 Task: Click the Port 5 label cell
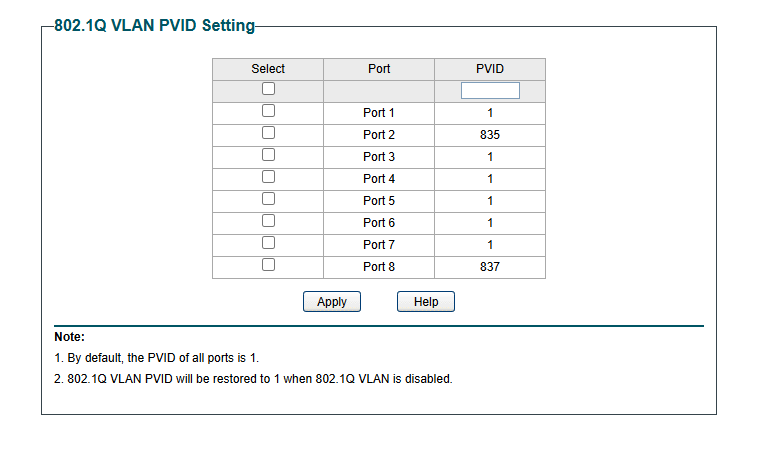tap(379, 201)
